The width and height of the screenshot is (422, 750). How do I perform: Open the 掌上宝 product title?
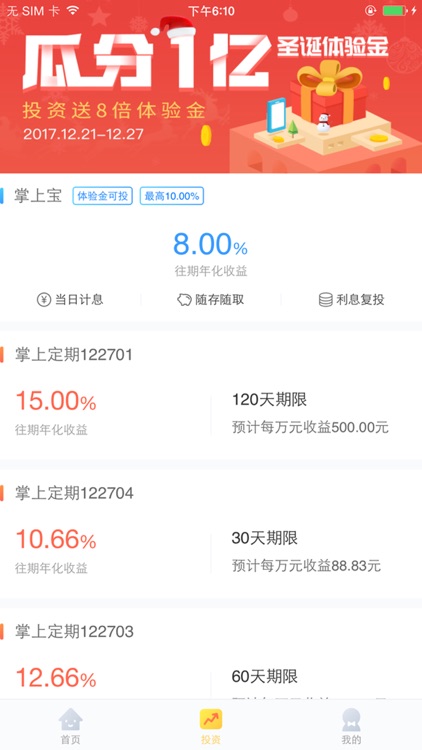[38, 196]
